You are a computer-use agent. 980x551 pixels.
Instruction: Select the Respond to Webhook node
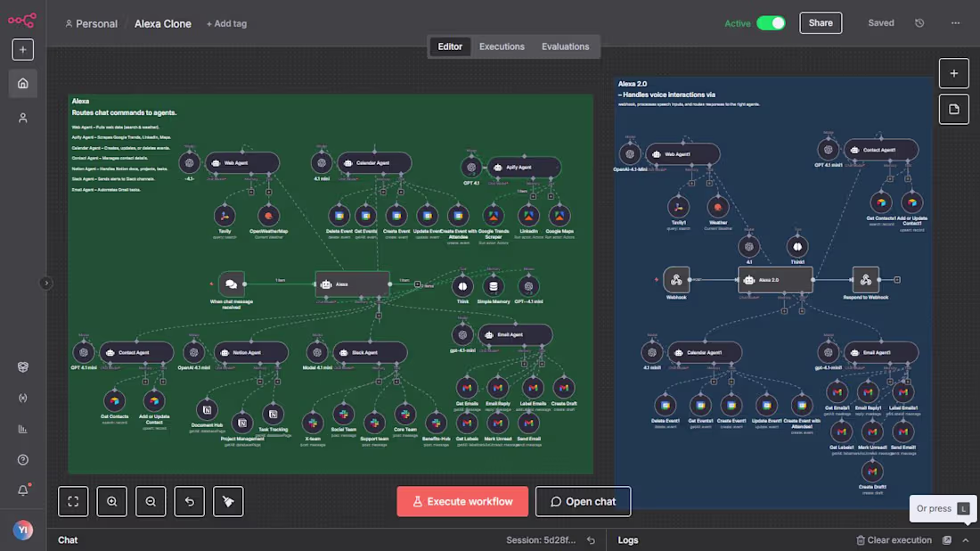coord(866,280)
